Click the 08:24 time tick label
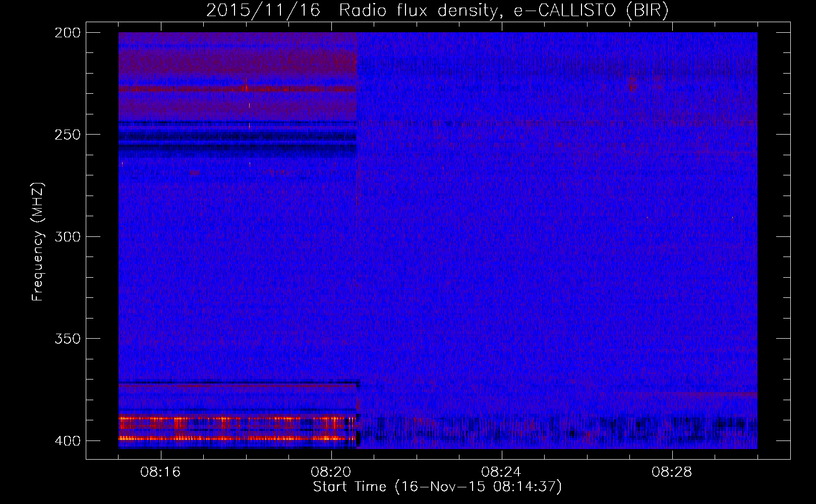816x504 pixels. tap(501, 472)
